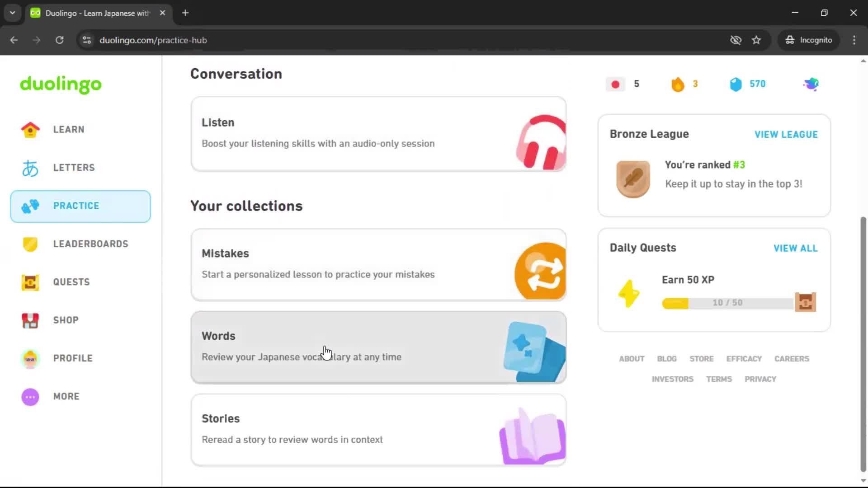Open Quests with the treasure chest icon
The height and width of the screenshot is (488, 868).
point(30,282)
